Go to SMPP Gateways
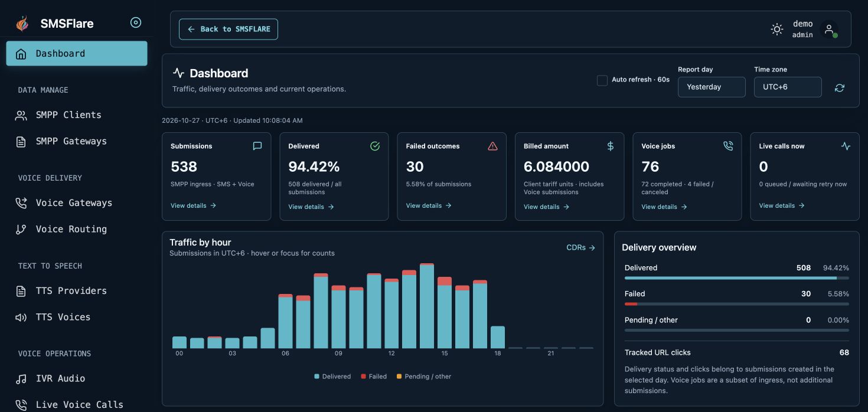Image resolution: width=868 pixels, height=412 pixels. 77,142
